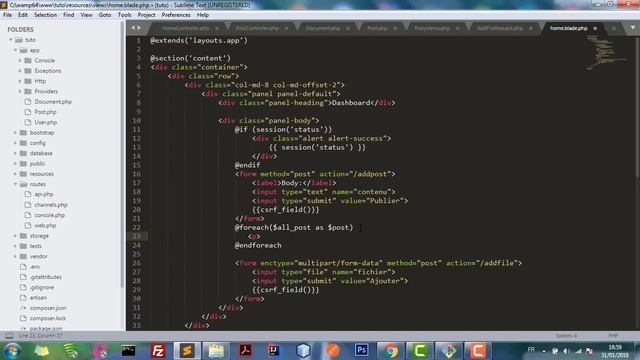This screenshot has width=640, height=360.
Task: Open composer.json in the sidebar
Action: [x=48, y=308]
